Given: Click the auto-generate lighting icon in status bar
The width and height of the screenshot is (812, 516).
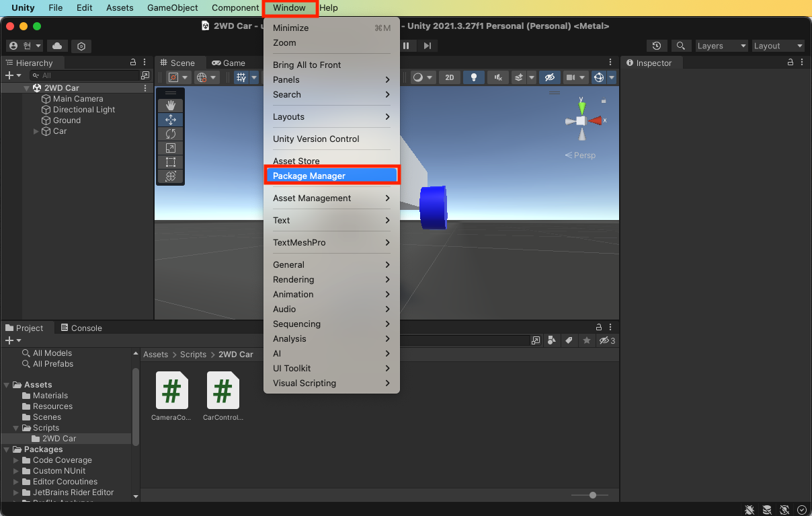Looking at the screenshot, I should coord(784,509).
